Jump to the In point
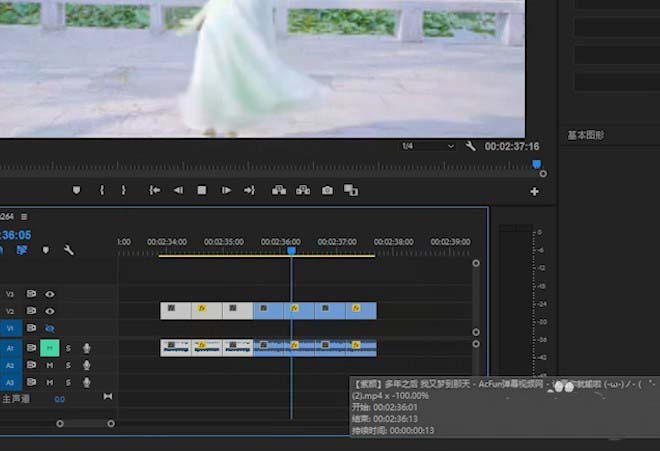This screenshot has height=451, width=660. 154,190
